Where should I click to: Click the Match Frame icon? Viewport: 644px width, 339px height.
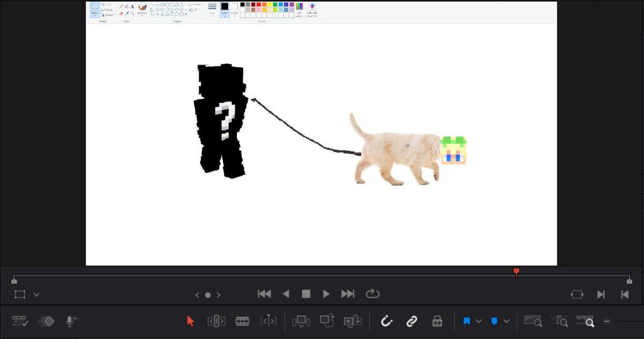click(x=577, y=294)
